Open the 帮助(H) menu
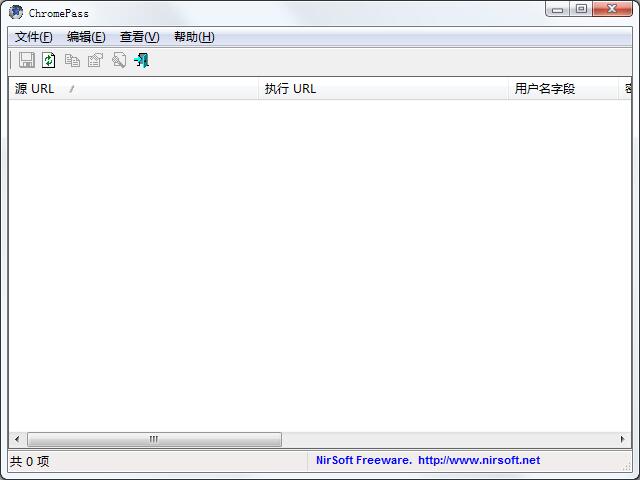The image size is (640, 480). [194, 37]
